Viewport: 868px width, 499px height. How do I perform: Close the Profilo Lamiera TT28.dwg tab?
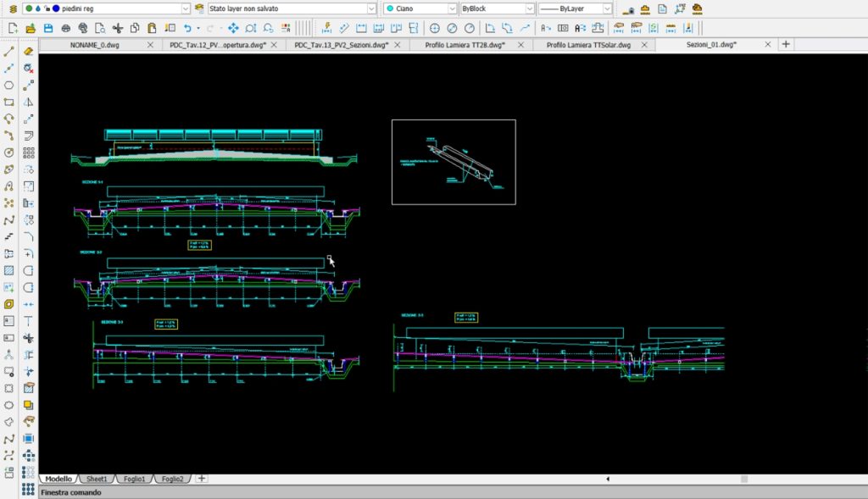(522, 45)
